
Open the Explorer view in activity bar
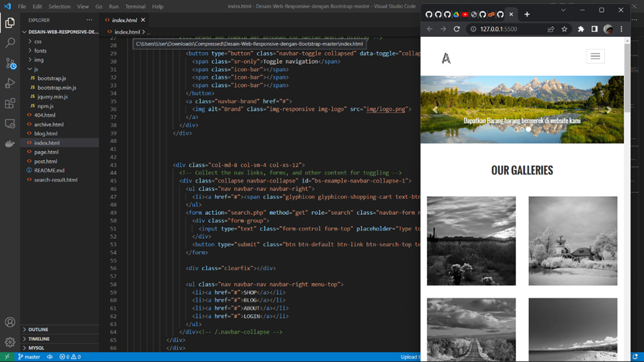coord(10,23)
